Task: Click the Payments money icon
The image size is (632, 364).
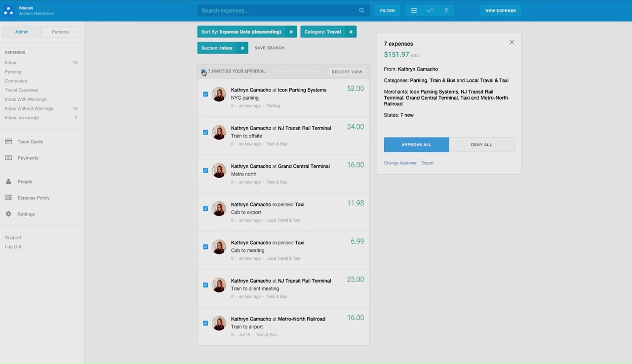Action: [x=8, y=158]
